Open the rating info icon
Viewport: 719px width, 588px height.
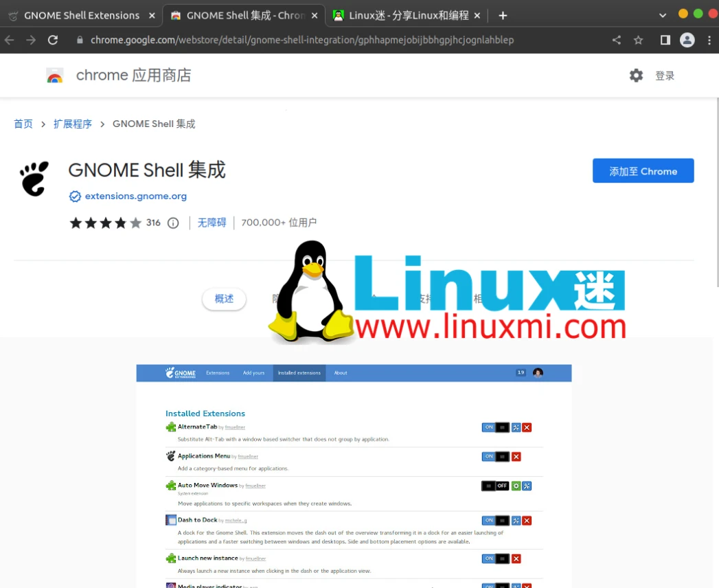pos(173,223)
